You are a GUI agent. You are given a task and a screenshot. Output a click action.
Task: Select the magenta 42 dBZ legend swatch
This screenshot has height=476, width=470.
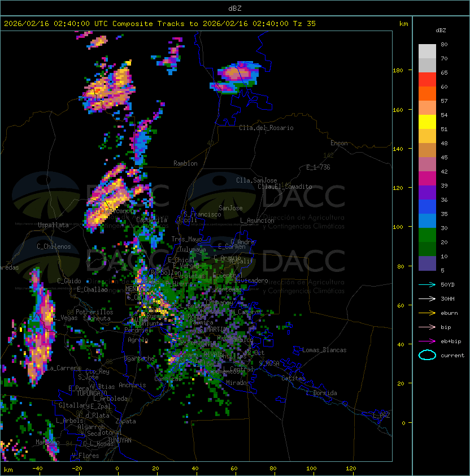click(x=427, y=179)
